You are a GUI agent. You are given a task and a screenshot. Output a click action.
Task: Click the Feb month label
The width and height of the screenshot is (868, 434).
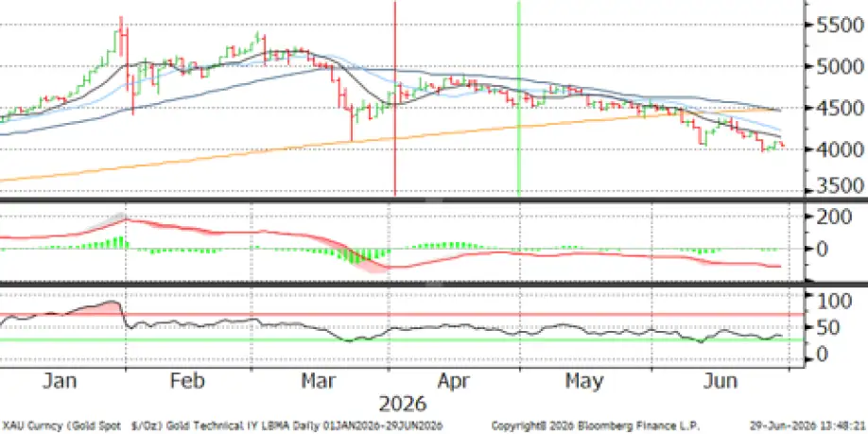click(x=187, y=381)
